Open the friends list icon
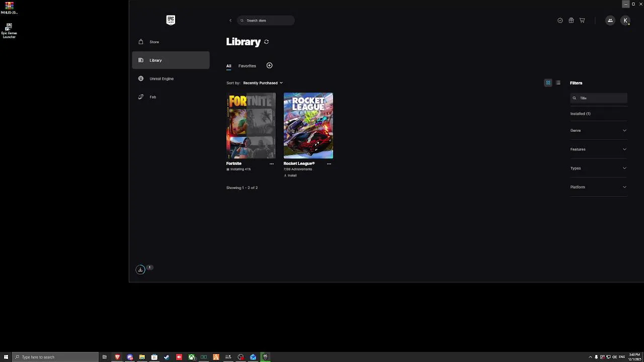644x362 pixels. point(610,21)
